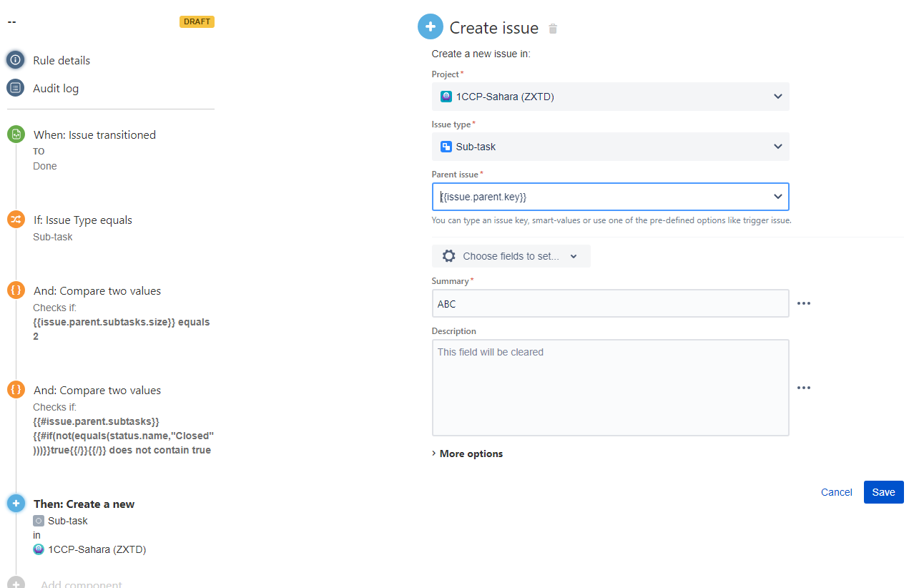Open Rule details in the sidebar
This screenshot has height=588, width=919.
pos(62,59)
